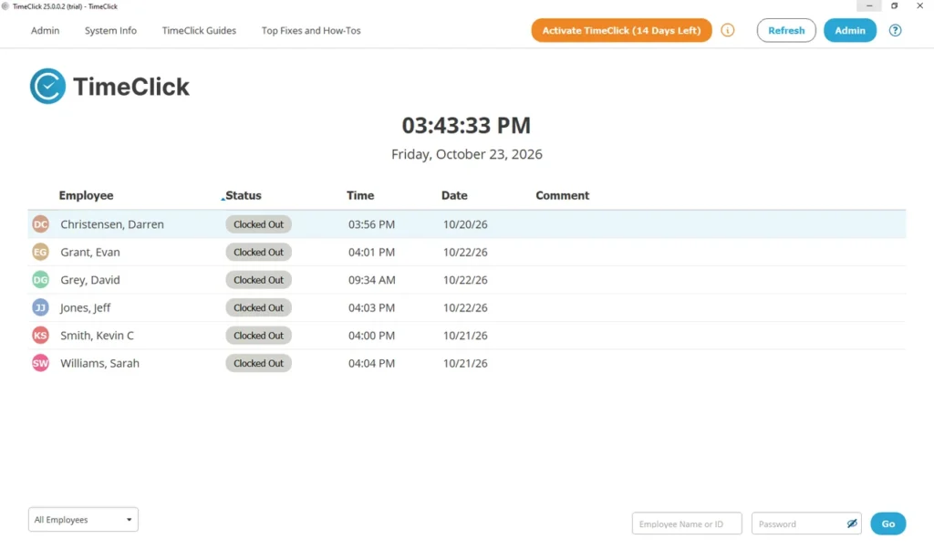Sort by the Date column header
The image size is (934, 560).
click(454, 195)
